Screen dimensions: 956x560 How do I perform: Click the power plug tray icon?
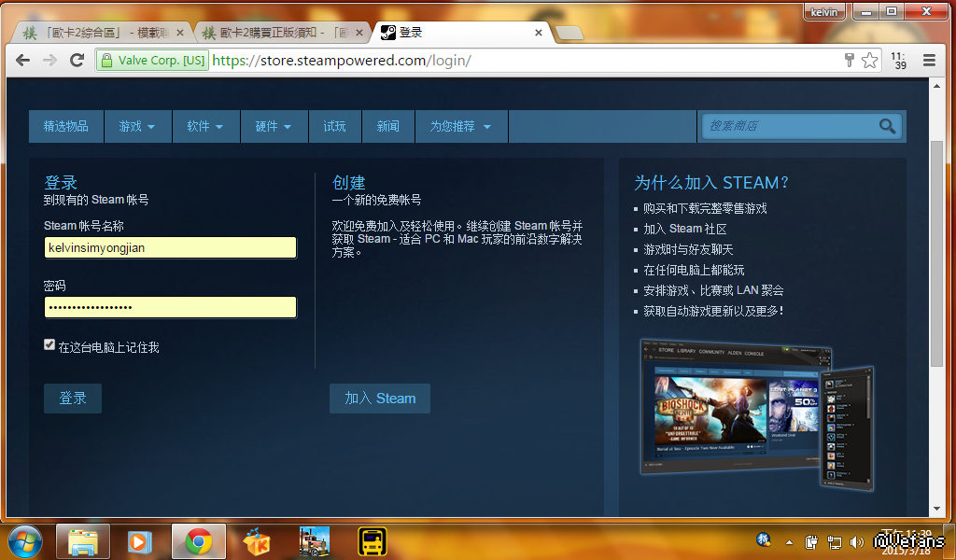coord(811,541)
